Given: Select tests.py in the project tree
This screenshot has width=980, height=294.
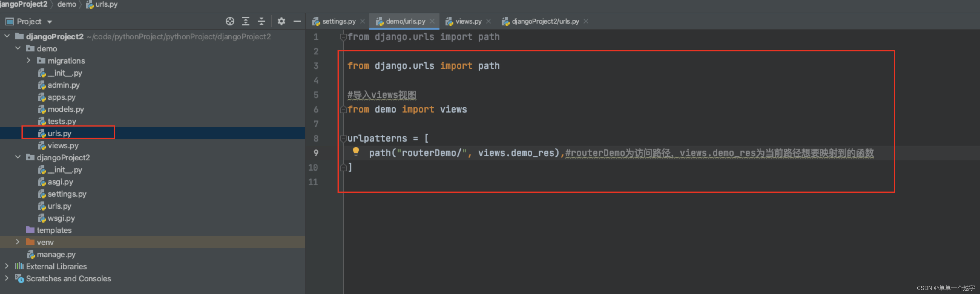Looking at the screenshot, I should 62,121.
